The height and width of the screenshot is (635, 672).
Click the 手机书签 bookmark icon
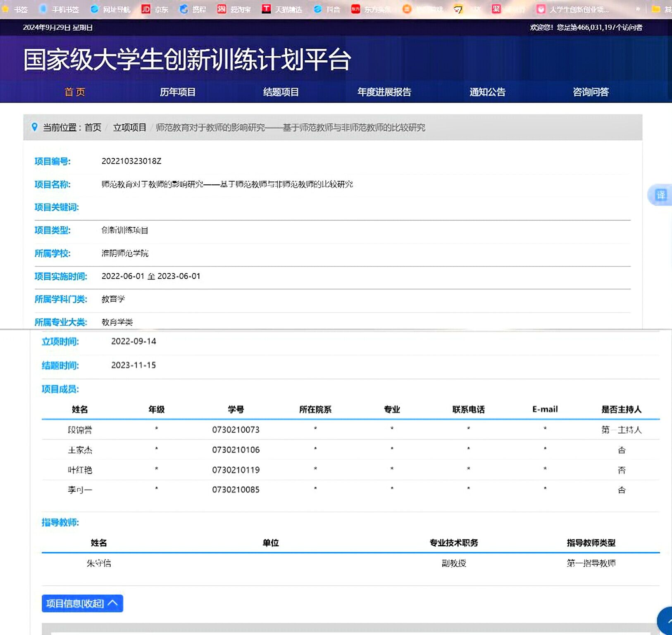[43, 9]
